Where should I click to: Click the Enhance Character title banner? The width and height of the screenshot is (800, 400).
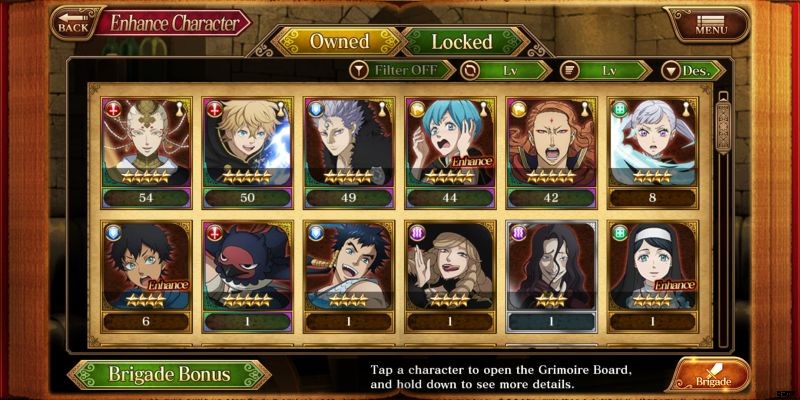click(x=174, y=23)
